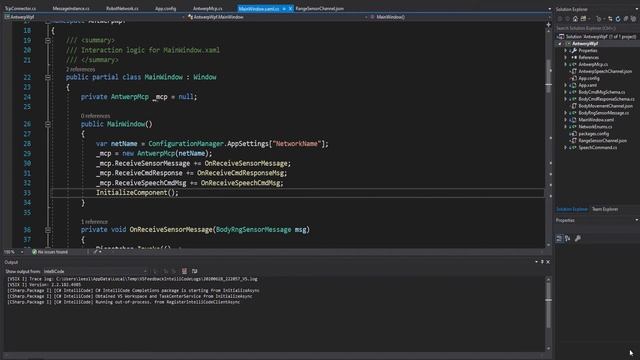Viewport: 640px width, 360px height.
Task: Collapse the OnReceiveSensorMessage method at line 36
Action: [x=48, y=230]
